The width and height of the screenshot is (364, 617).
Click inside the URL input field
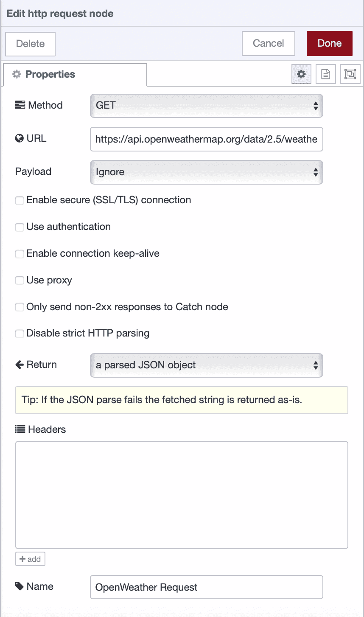[x=207, y=139]
